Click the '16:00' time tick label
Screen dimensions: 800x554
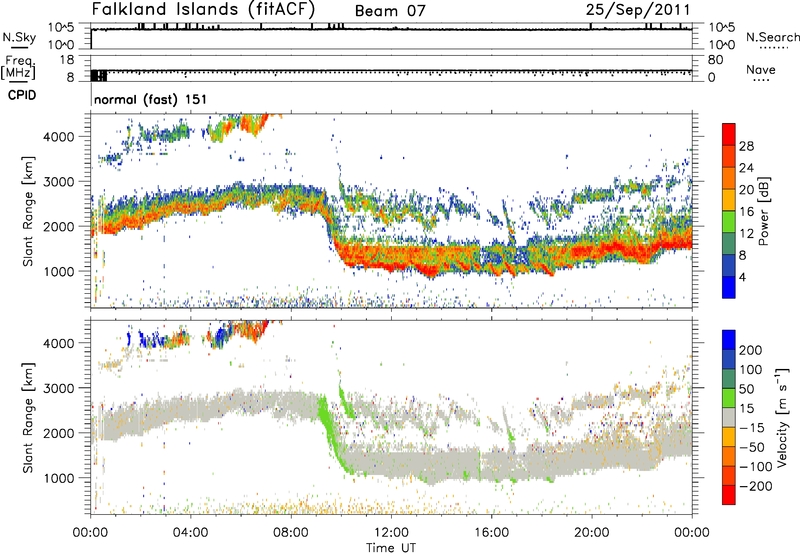[491, 533]
